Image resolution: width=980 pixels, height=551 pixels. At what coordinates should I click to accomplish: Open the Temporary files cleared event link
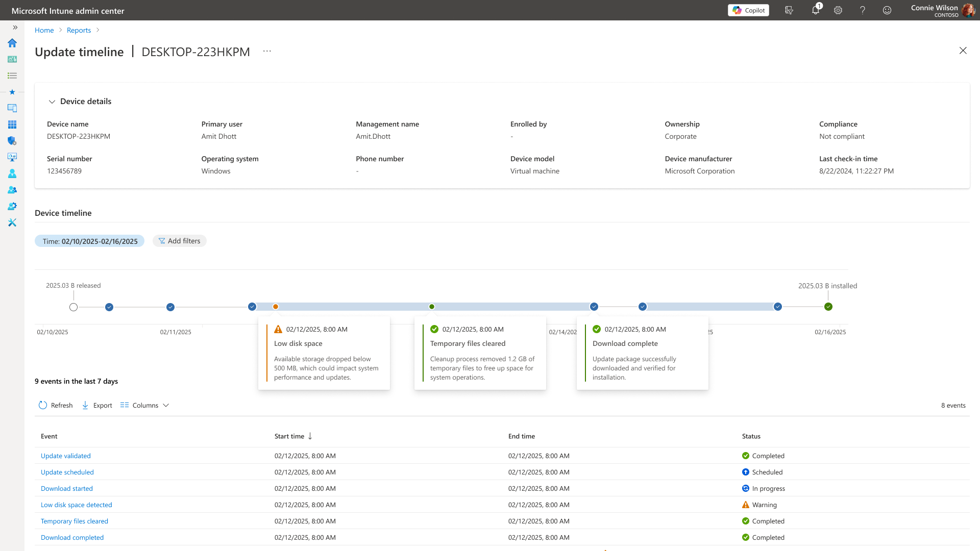pos(75,521)
